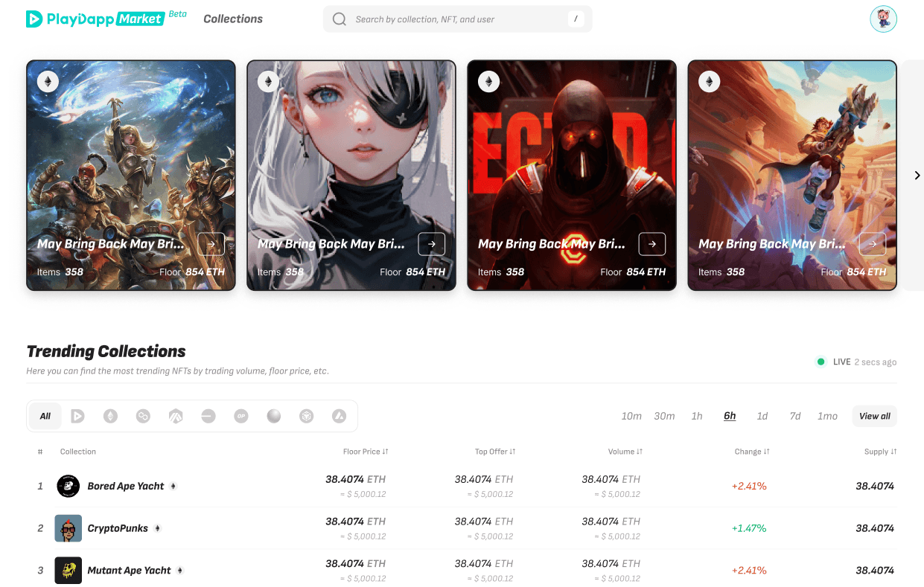Image resolution: width=924 pixels, height=587 pixels.
Task: Open the Collections menu item
Action: (x=233, y=19)
